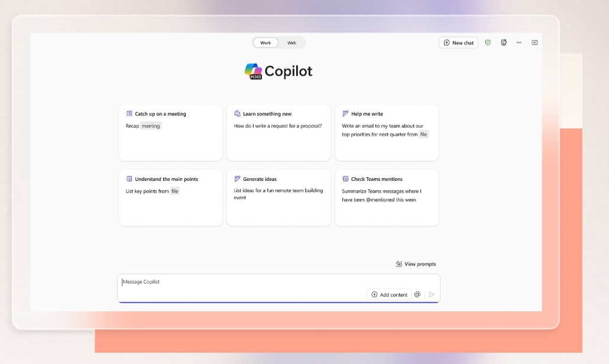Image resolution: width=609 pixels, height=364 pixels.
Task: Click the file chip in Help me write
Action: point(423,134)
